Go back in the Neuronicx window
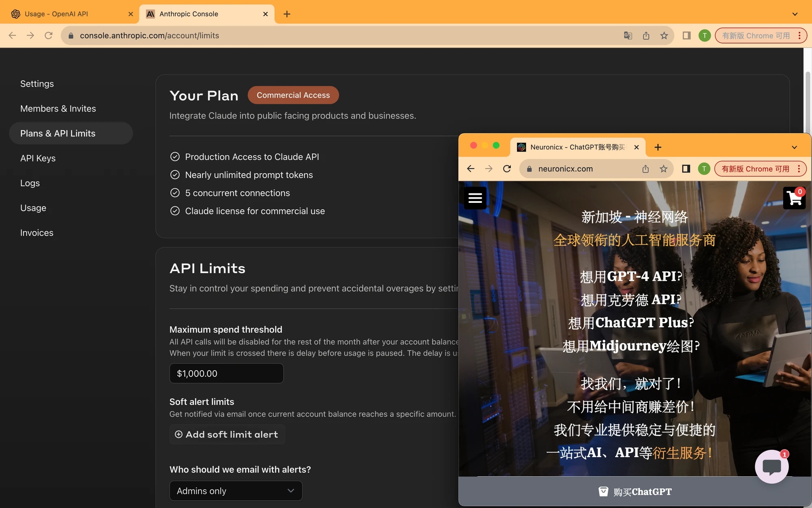This screenshot has height=508, width=812. click(471, 169)
